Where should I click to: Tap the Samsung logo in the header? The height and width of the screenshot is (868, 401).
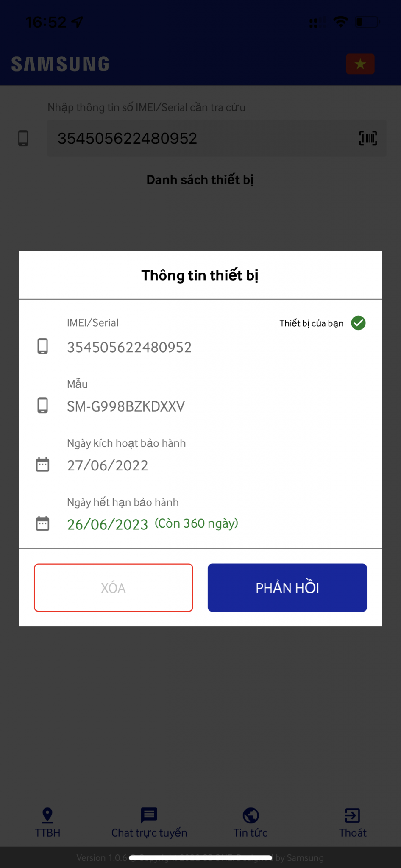pos(60,64)
